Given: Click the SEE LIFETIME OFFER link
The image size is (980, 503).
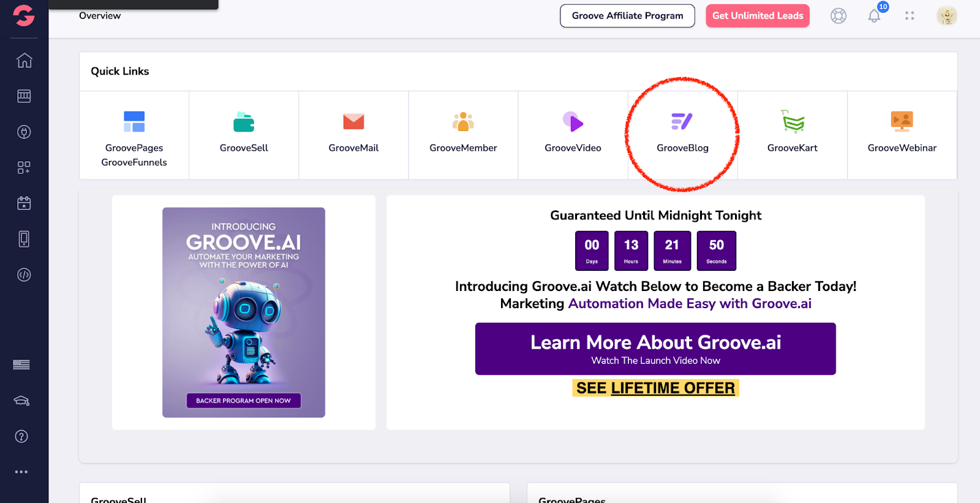Looking at the screenshot, I should 655,388.
